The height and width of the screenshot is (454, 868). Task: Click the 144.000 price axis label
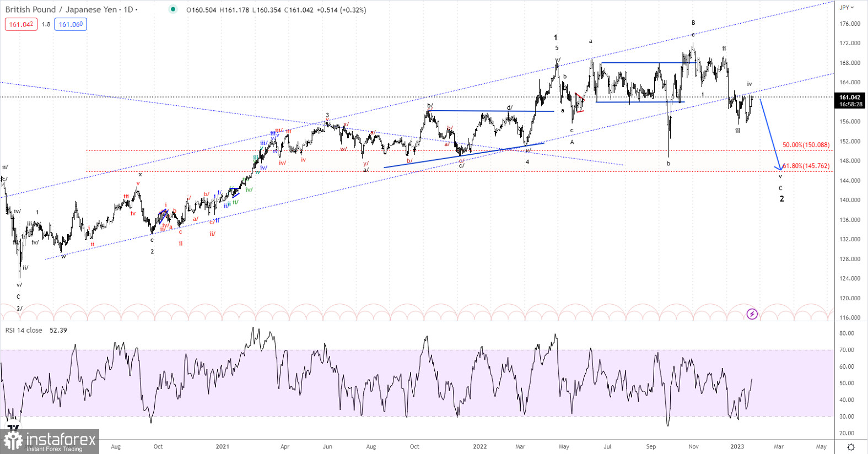pos(850,181)
